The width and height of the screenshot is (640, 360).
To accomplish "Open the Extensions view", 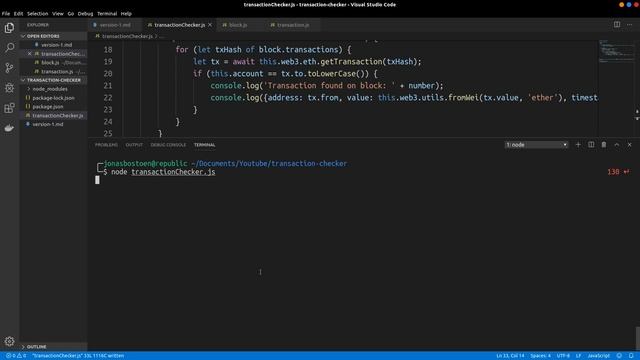I will click(x=9, y=108).
